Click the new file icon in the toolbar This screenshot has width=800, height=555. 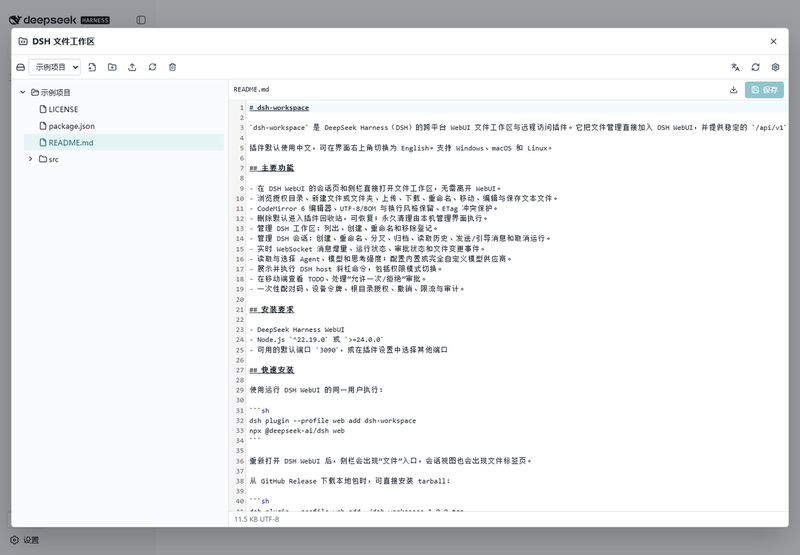pos(92,67)
